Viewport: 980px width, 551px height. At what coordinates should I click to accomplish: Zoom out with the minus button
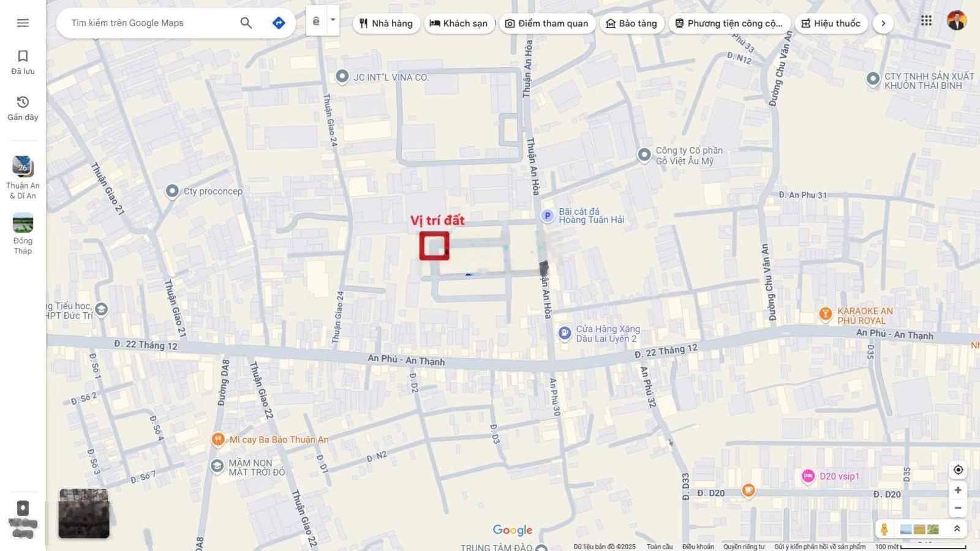[x=958, y=508]
